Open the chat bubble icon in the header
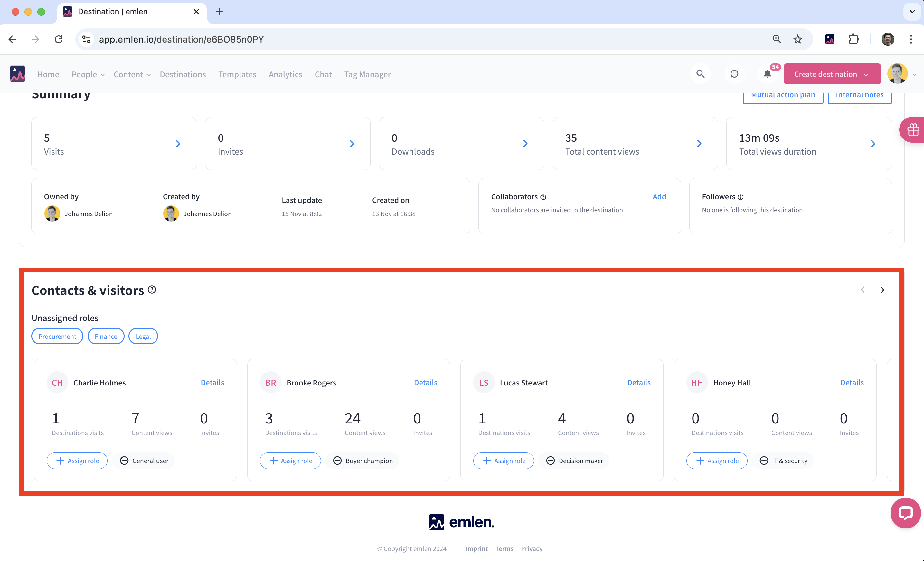Image resolution: width=924 pixels, height=561 pixels. pyautogui.click(x=734, y=74)
